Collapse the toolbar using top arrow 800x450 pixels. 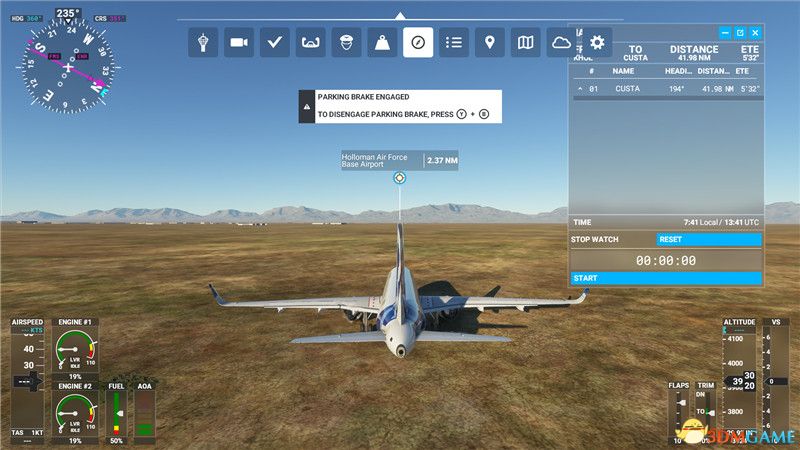click(400, 16)
